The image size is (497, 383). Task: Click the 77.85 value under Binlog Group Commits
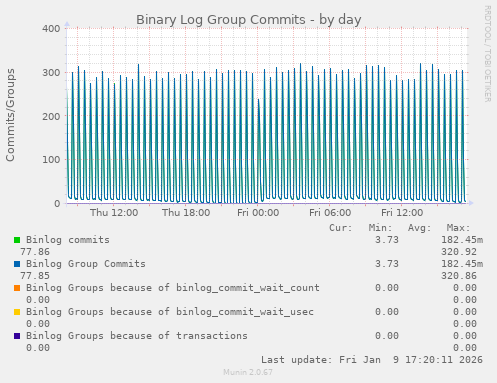tap(35, 276)
